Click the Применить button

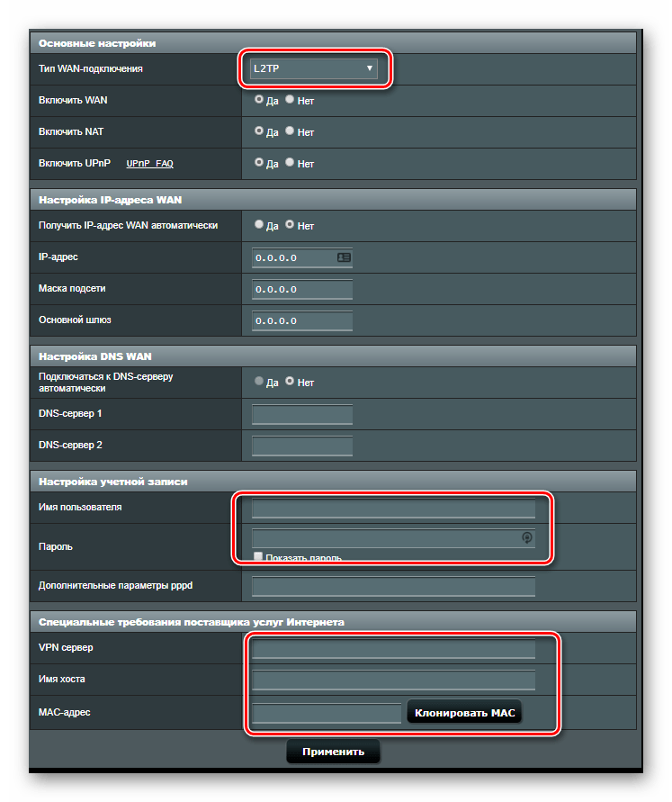[333, 752]
